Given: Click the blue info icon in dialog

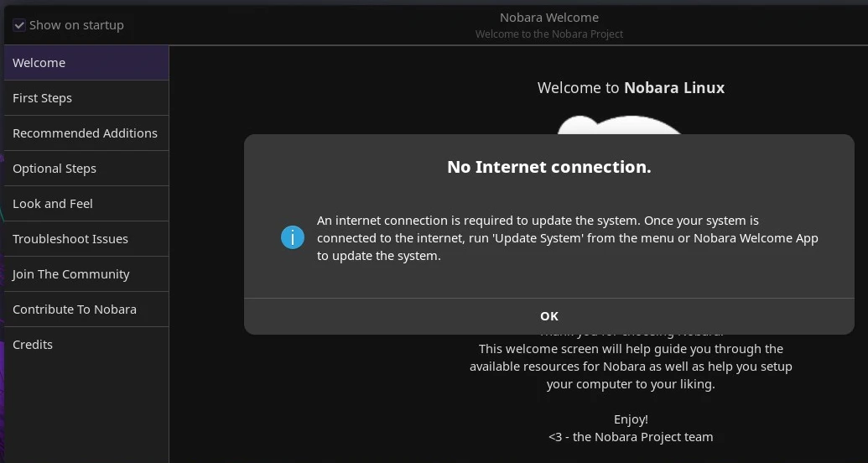Looking at the screenshot, I should click(x=293, y=237).
